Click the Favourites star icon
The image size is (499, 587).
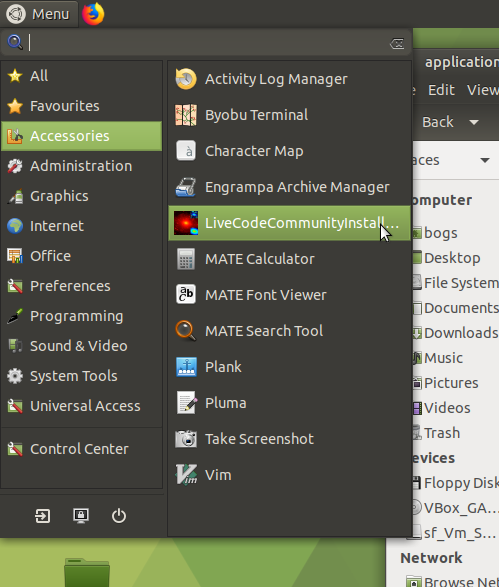pos(15,106)
